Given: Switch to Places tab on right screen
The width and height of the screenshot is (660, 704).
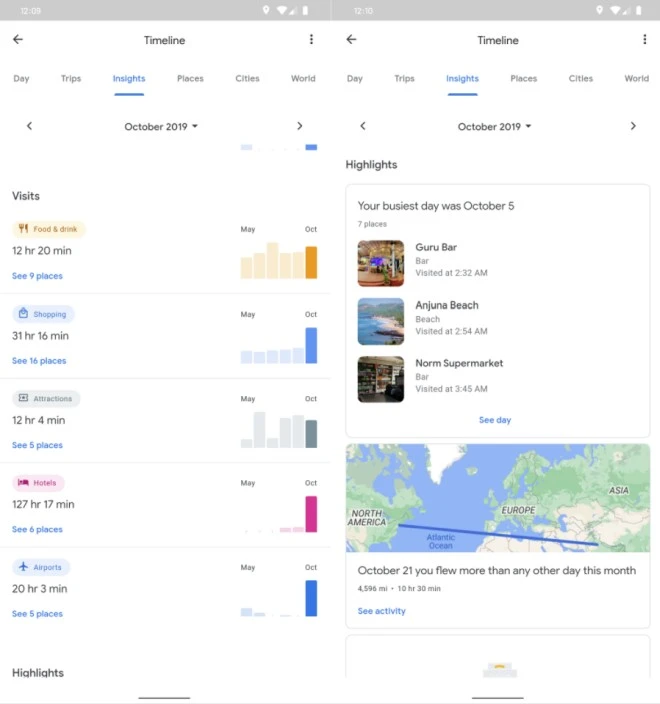Looking at the screenshot, I should 524,79.
